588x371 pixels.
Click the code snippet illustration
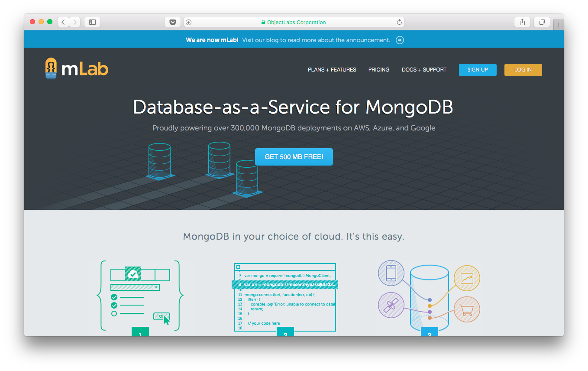[285, 297]
